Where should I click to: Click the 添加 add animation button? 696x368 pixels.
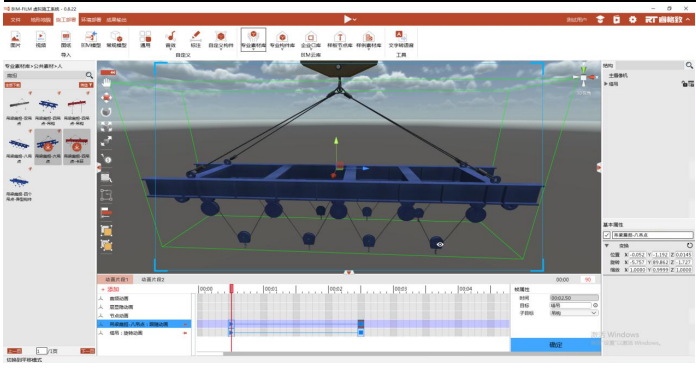111,289
